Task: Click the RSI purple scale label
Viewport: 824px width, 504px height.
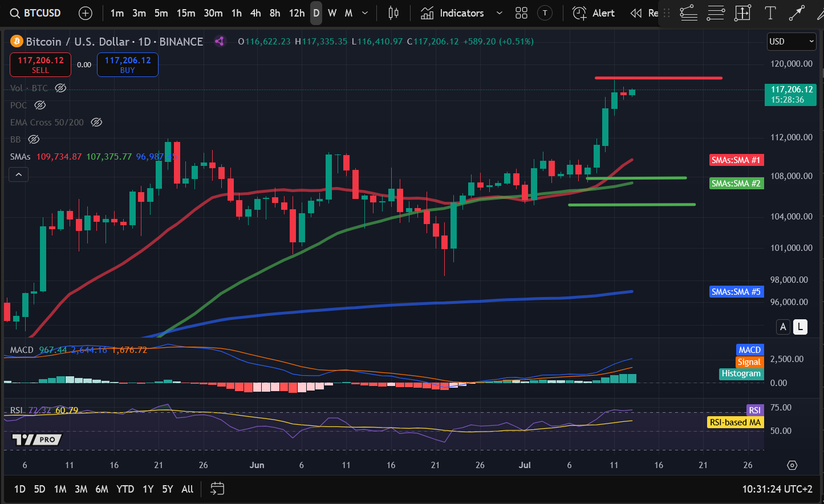Action: coord(755,410)
